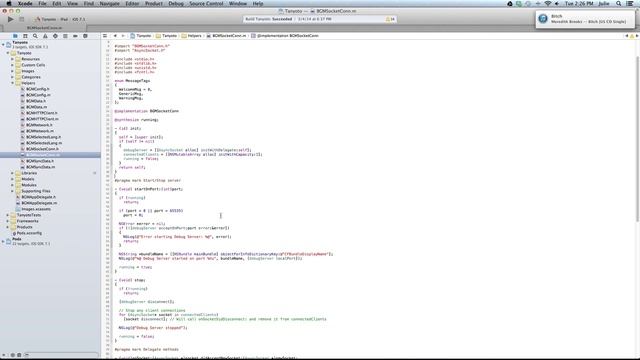Click the warnings count in activity viewer

(390, 19)
